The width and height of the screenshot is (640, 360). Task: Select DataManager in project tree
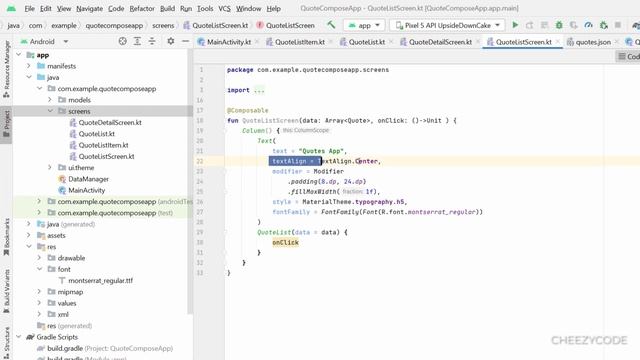pyautogui.click(x=89, y=179)
